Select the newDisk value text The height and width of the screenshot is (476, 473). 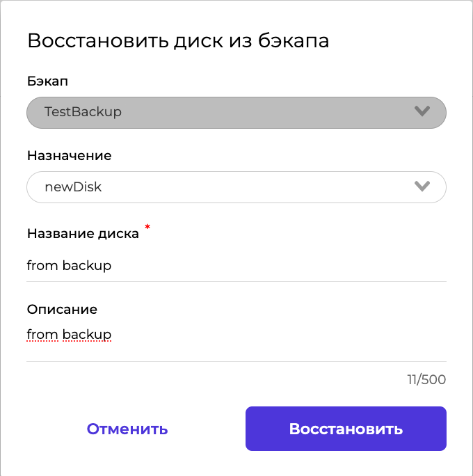point(73,187)
